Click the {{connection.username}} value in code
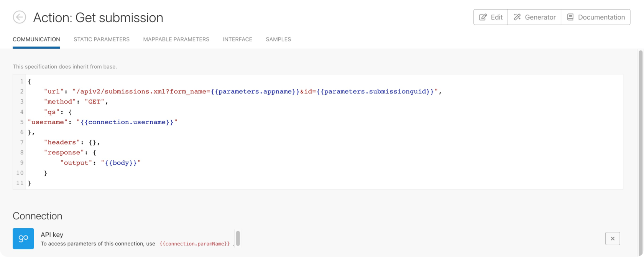This screenshot has width=644, height=257. coord(127,122)
